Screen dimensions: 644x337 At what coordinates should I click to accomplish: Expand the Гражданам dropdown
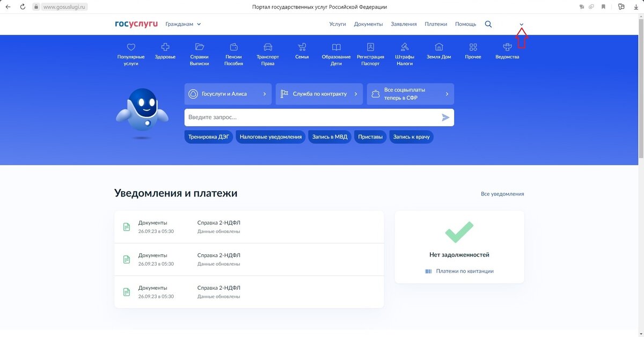click(183, 24)
